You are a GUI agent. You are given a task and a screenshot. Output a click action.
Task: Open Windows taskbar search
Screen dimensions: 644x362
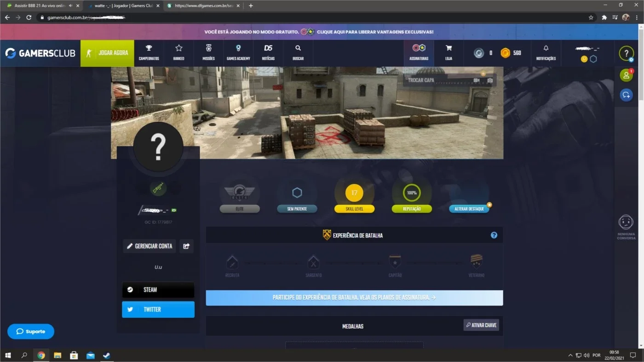(24, 355)
